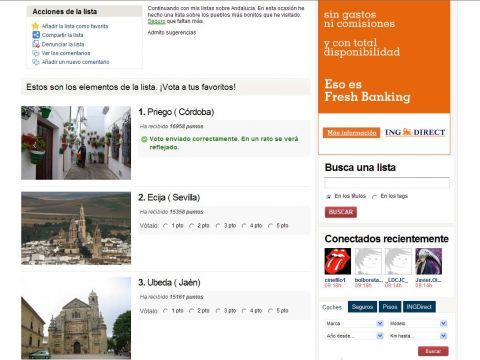Open the Marca dropdown
480x360 pixels.
(354, 323)
